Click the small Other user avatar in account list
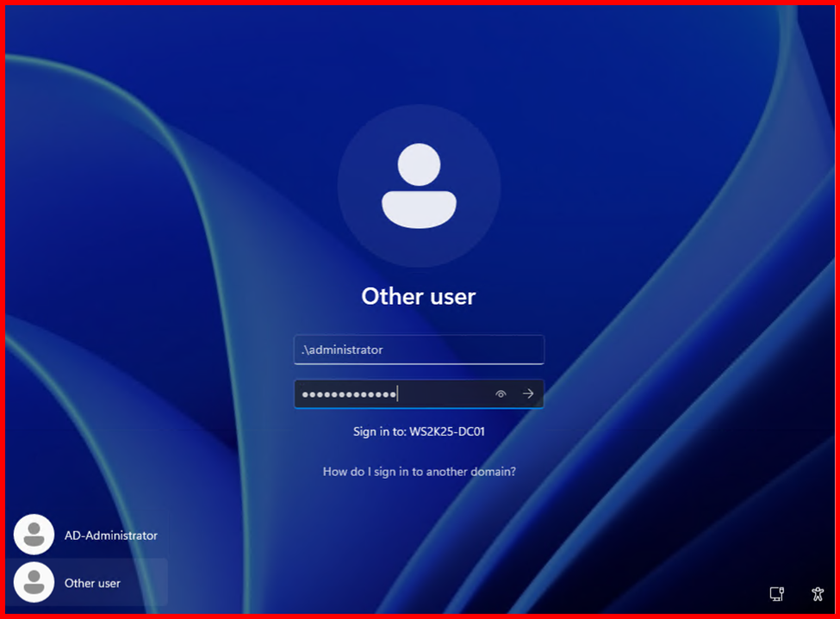 [x=34, y=583]
